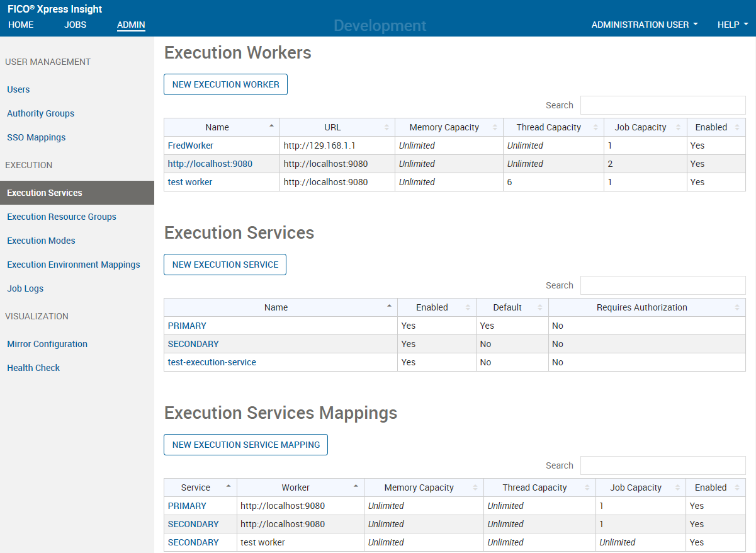Sort Execution Services by Enabled column
Viewport: 756px width, 553px height.
click(432, 307)
